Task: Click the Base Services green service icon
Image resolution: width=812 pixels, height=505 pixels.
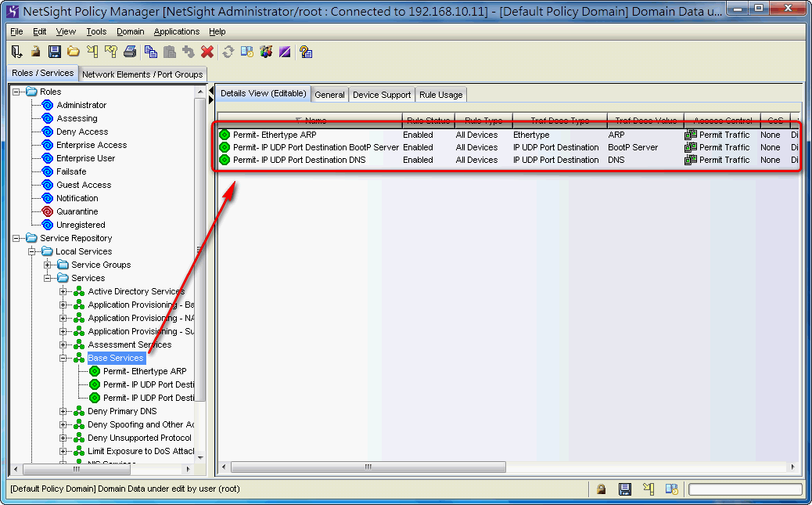Action: click(79, 358)
